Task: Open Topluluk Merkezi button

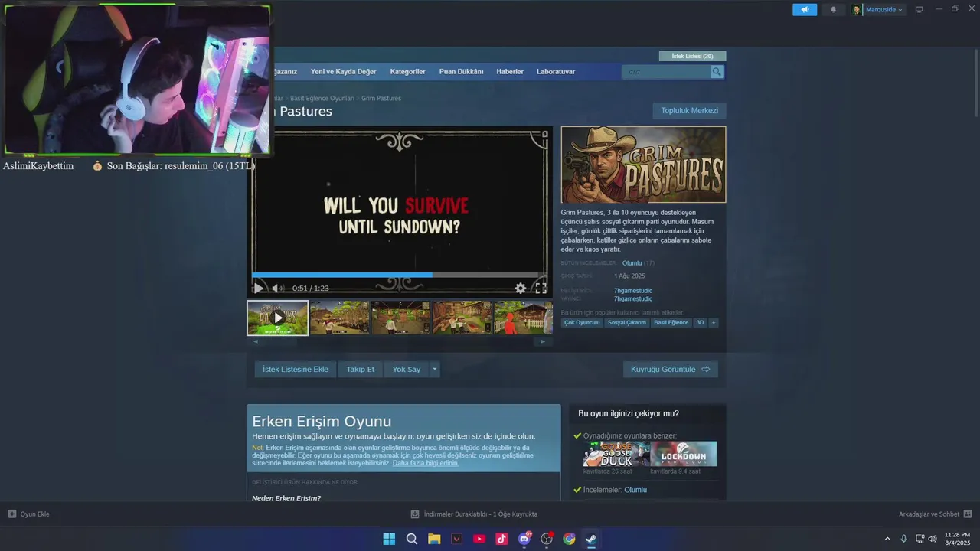Action: point(689,111)
